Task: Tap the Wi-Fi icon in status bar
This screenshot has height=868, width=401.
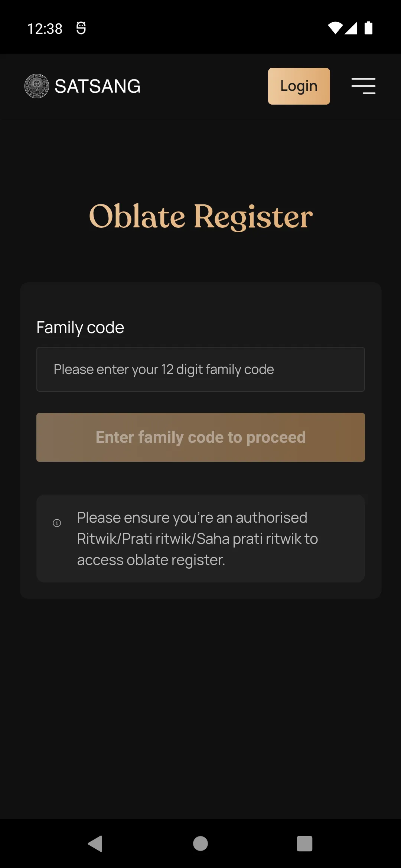Action: click(335, 28)
